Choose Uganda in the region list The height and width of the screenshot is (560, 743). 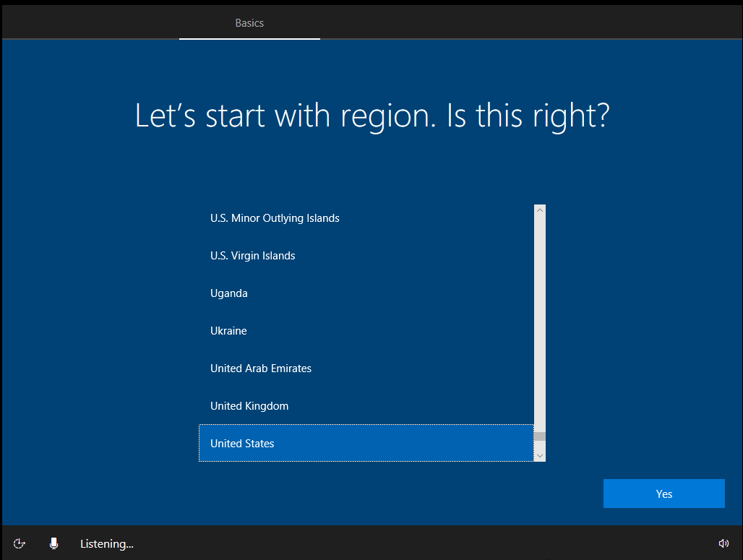tap(229, 293)
